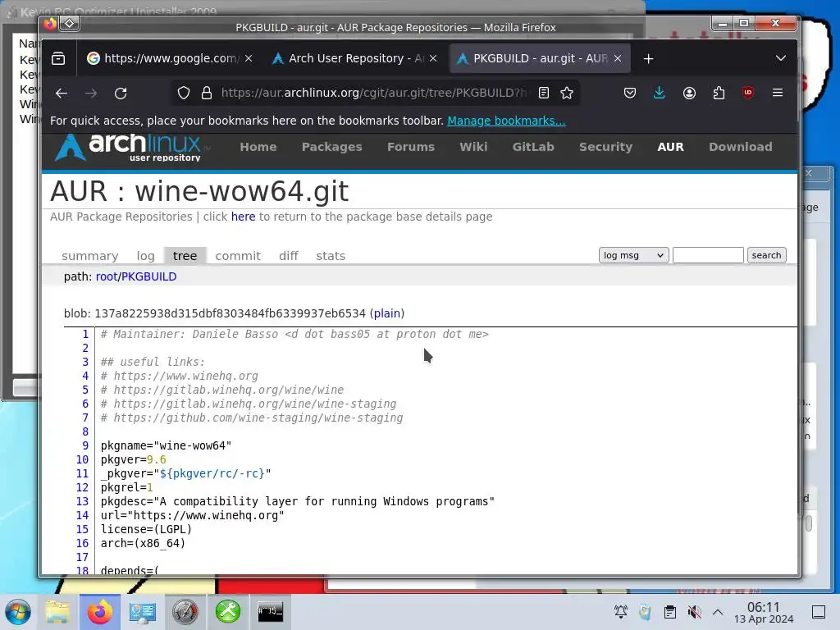Viewport: 840px width, 630px height.
Task: Close the PKGBUILD tab
Action: coord(618,58)
